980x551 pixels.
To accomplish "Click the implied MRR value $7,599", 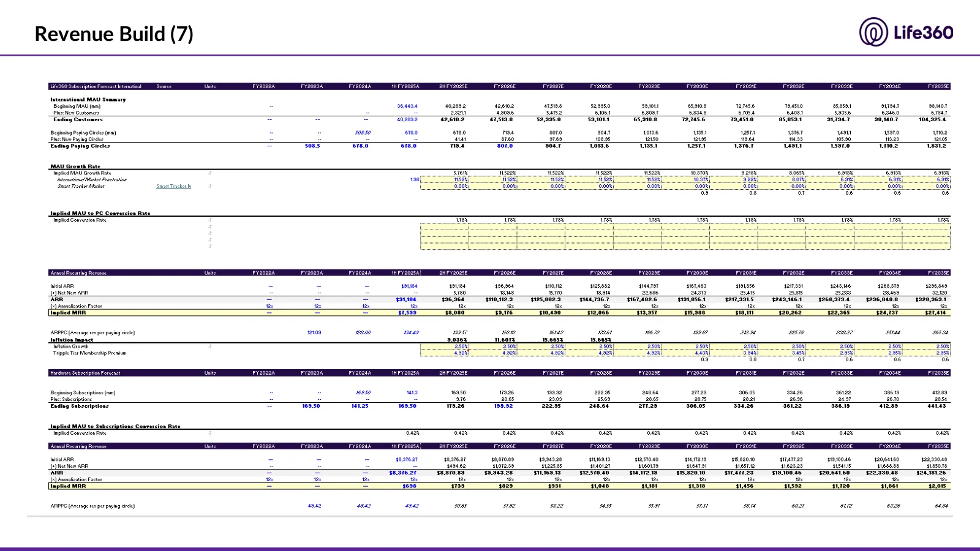I will pos(407,313).
